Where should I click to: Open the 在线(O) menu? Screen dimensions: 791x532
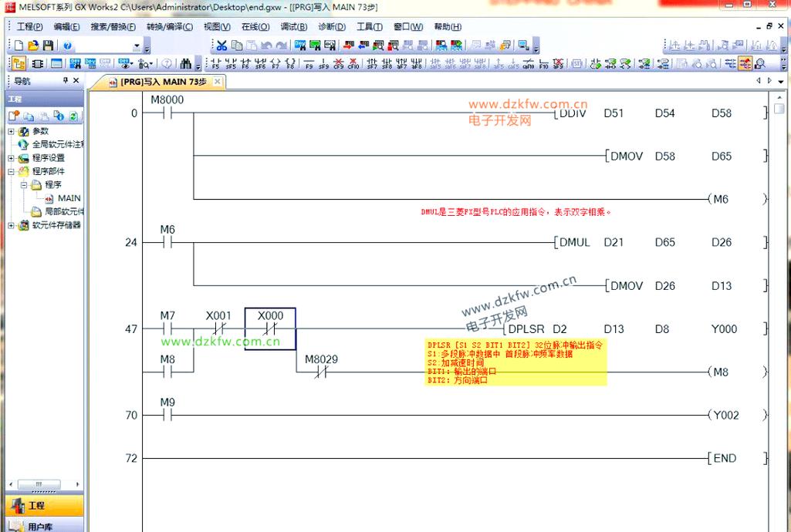[x=255, y=27]
